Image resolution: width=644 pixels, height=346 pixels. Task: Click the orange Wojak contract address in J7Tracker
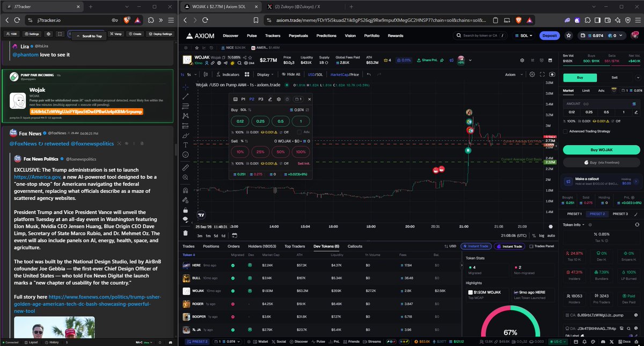pos(86,111)
